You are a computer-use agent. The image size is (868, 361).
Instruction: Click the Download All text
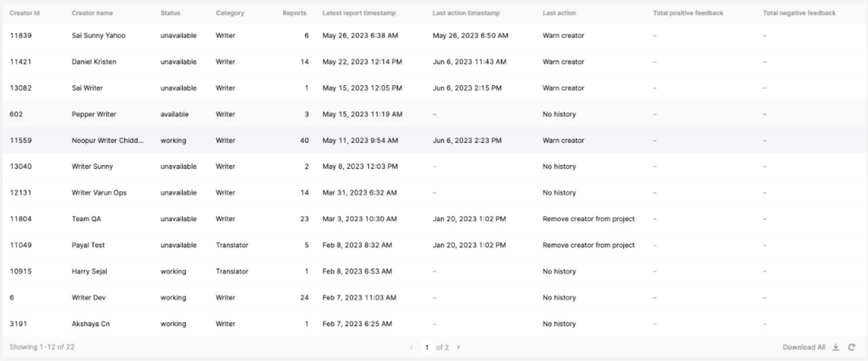(x=804, y=347)
